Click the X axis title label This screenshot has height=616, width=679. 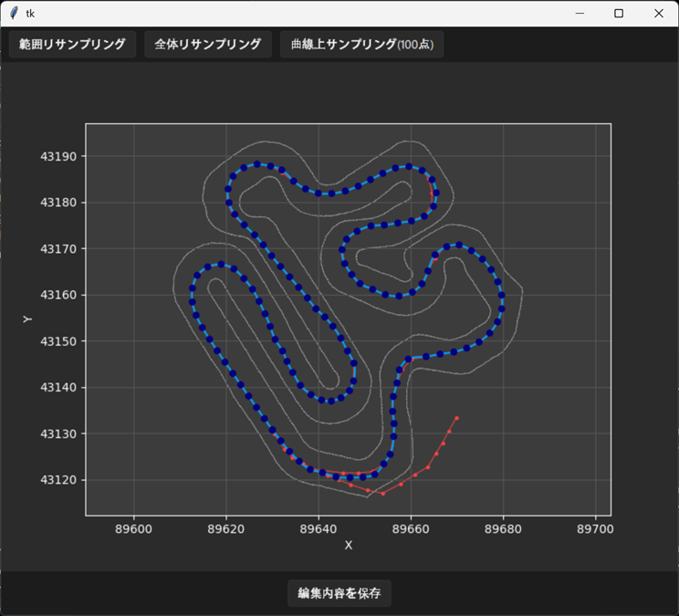point(349,546)
